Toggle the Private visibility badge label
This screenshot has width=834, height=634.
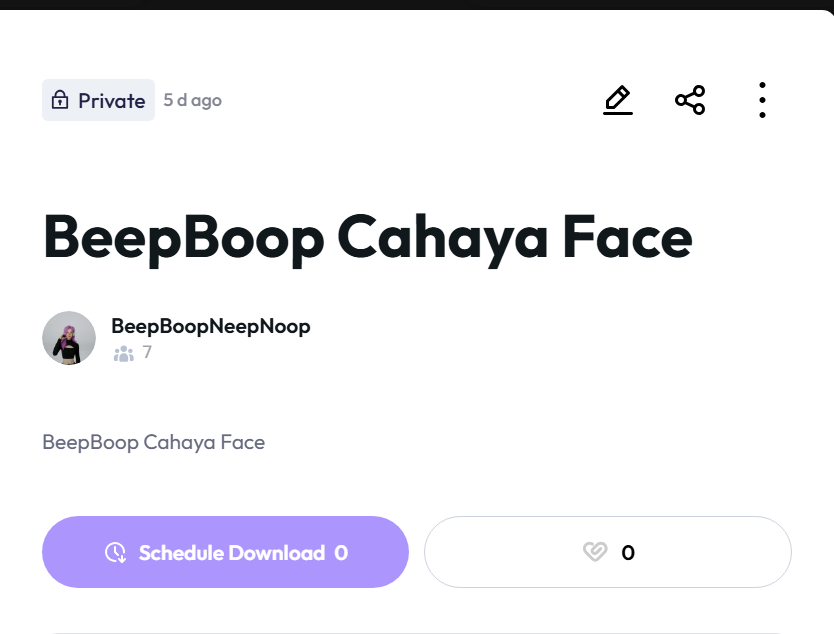(x=112, y=100)
